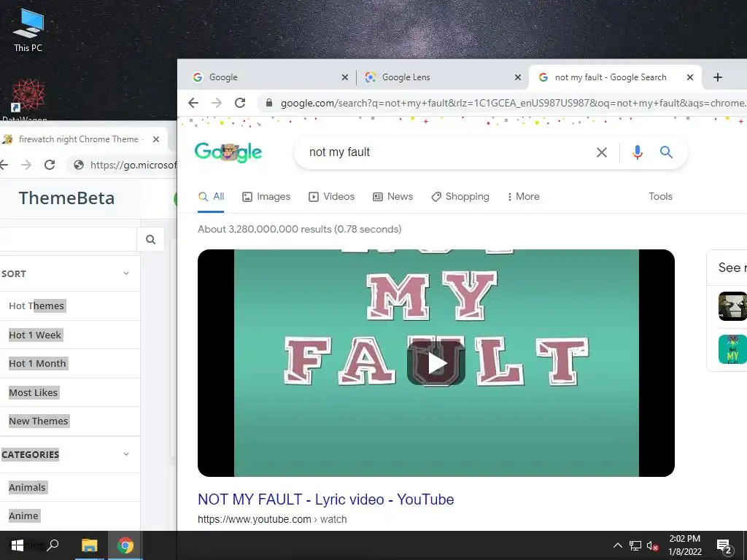Select New Themes sort option

pyautogui.click(x=39, y=421)
